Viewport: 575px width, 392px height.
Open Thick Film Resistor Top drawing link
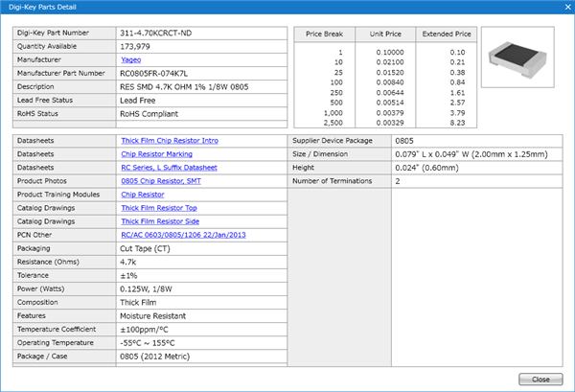pos(159,208)
